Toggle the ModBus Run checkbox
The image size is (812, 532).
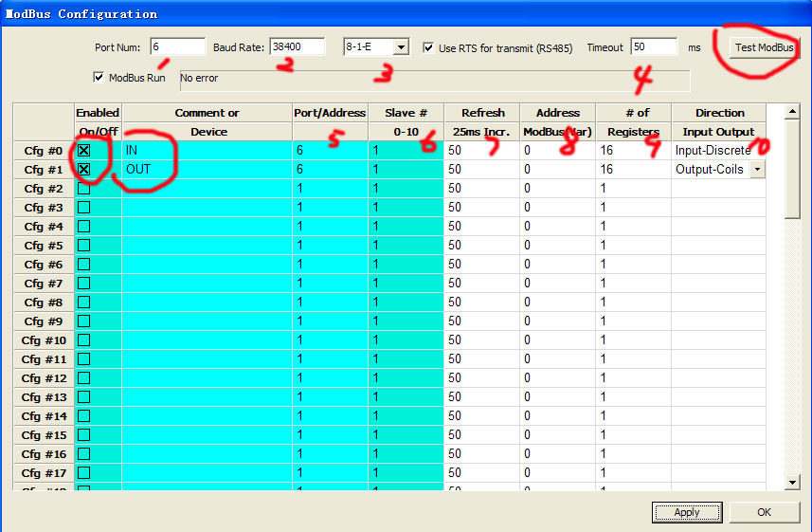click(99, 77)
